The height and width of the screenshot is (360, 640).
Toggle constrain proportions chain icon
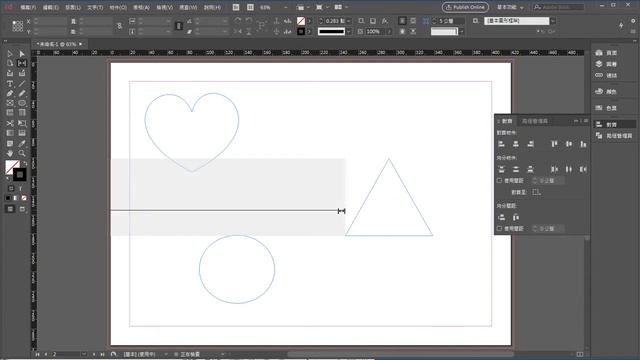pyautogui.click(x=119, y=26)
